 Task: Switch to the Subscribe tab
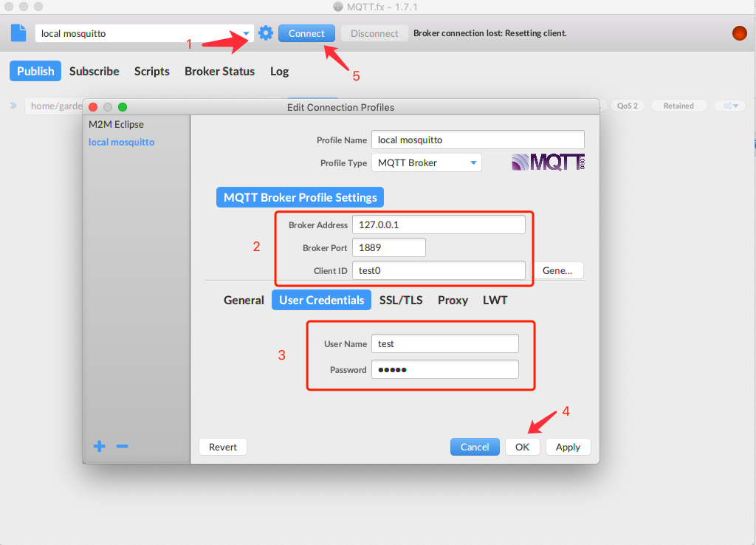point(94,71)
